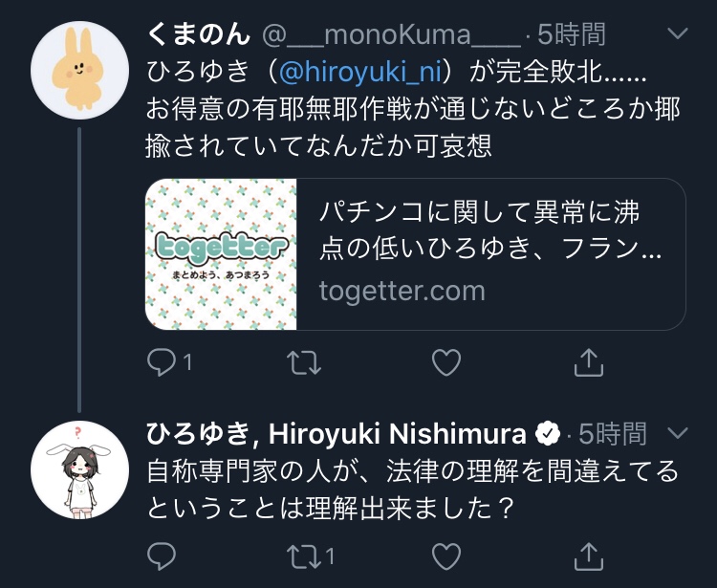The width and height of the screenshot is (717, 588).
Task: Click the verified badge next to Nishimura
Action: tap(548, 433)
